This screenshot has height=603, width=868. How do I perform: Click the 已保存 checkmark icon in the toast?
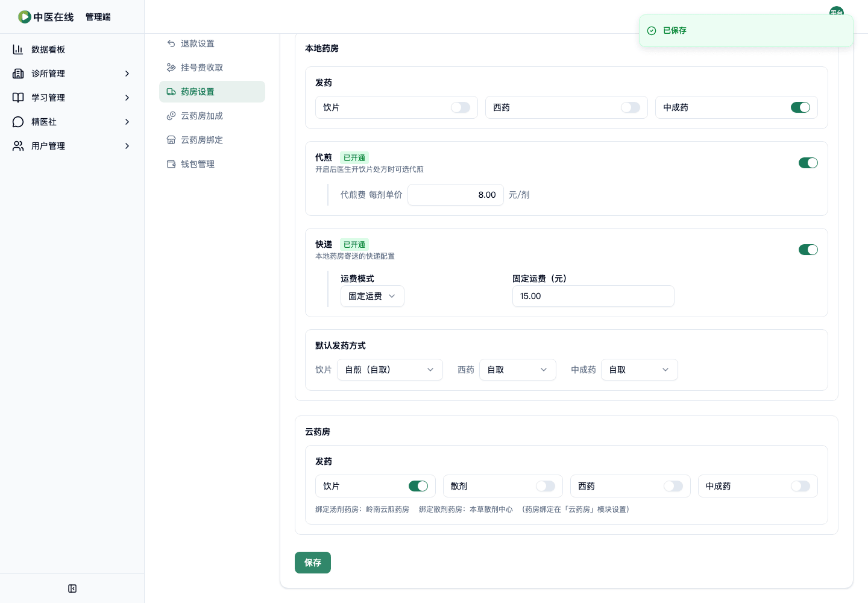(652, 31)
